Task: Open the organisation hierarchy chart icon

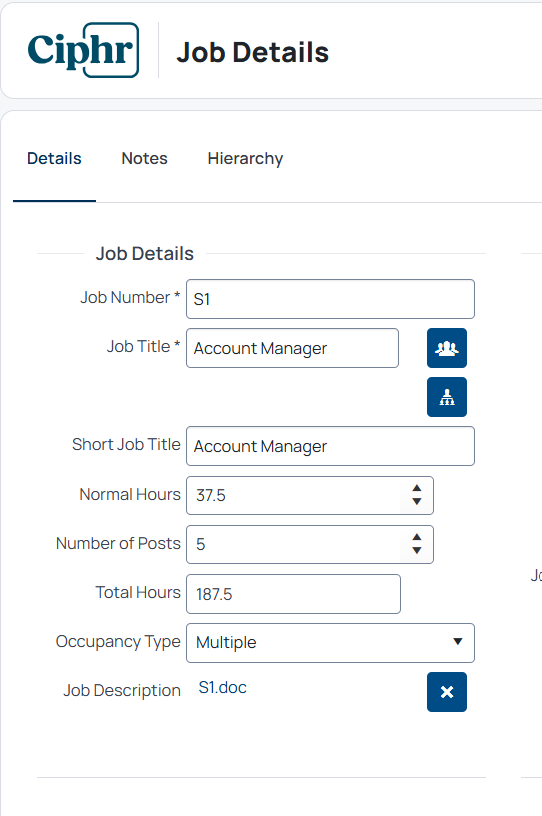Action: (x=447, y=397)
